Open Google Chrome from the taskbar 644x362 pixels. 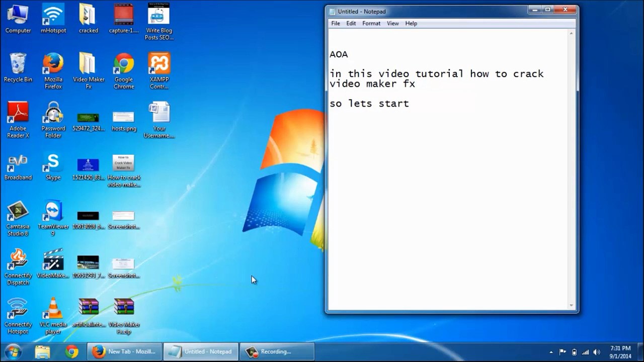tap(72, 351)
